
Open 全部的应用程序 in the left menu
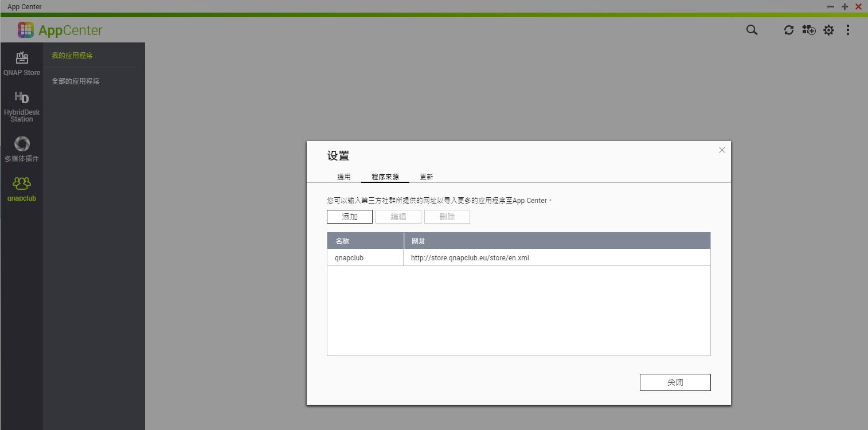[76, 81]
